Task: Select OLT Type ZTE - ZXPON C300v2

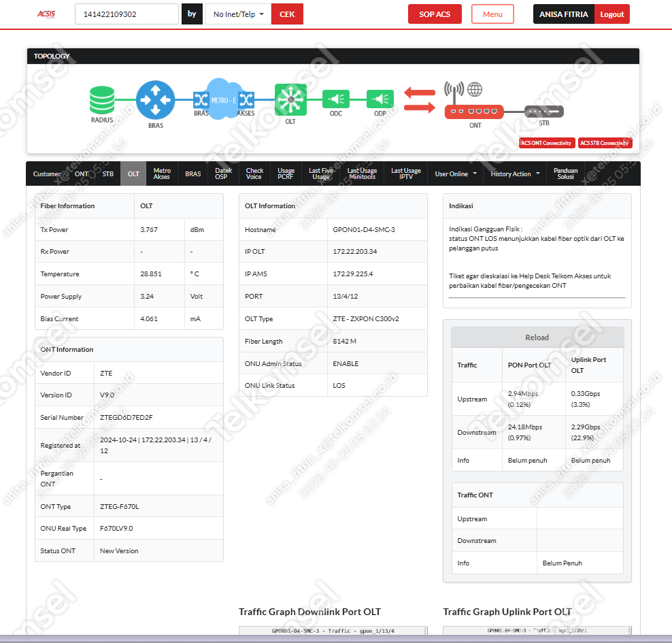Action: [x=366, y=319]
